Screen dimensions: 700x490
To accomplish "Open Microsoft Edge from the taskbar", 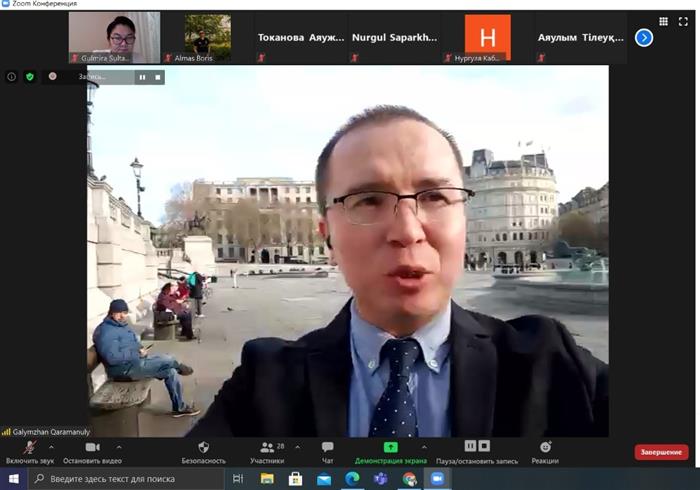I will 351,479.
